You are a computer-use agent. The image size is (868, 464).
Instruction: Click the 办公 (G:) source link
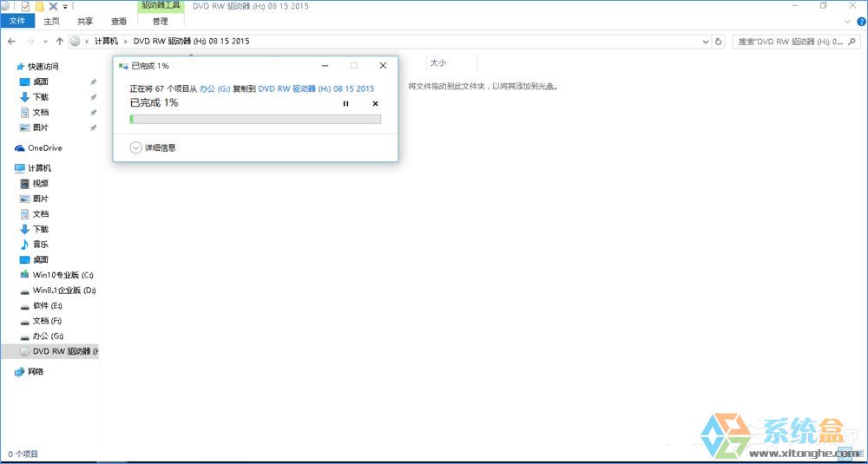[214, 88]
